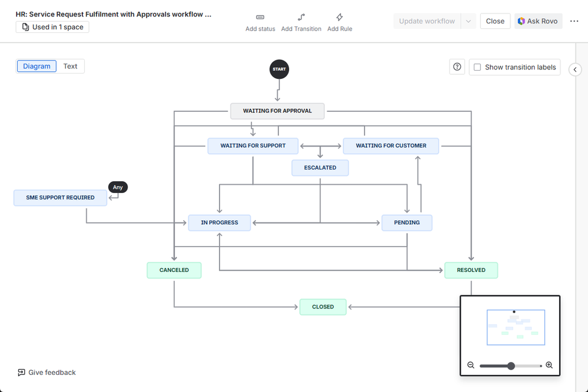
Task: Click the zoom out magnifier icon
Action: (x=471, y=365)
